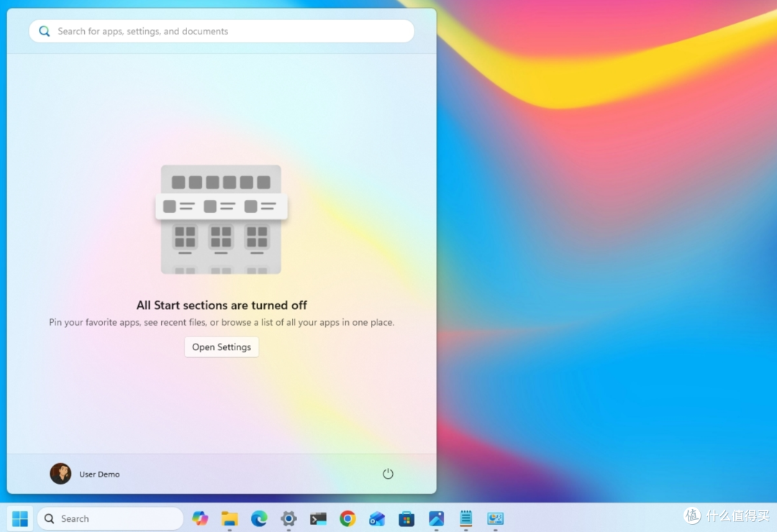Open the Photos app on taskbar
This screenshot has width=777, height=532.
pos(436,518)
